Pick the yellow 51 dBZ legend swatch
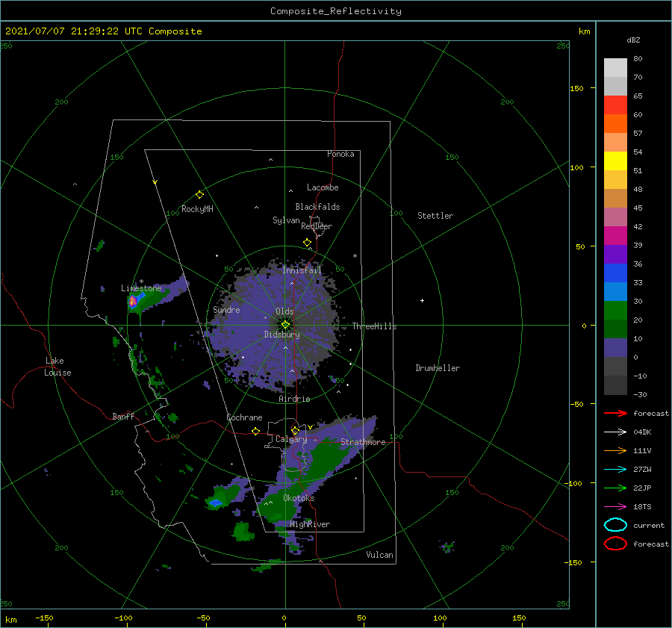The image size is (672, 628). [x=615, y=161]
